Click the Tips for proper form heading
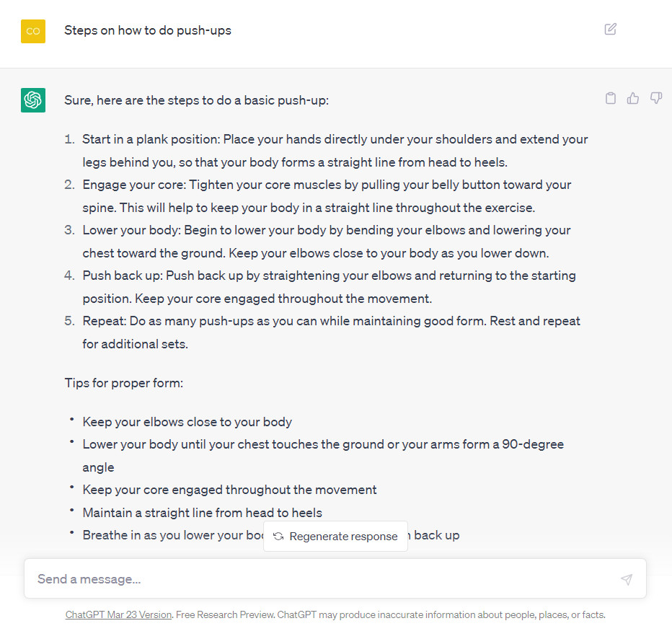The height and width of the screenshot is (626, 672). click(124, 383)
